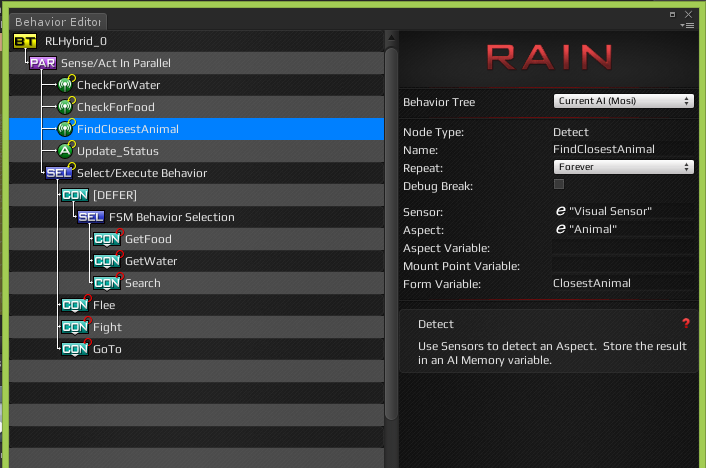
Task: Open the Behavior Tree dropdown showing Current AI (Mosi)
Action: [x=623, y=101]
